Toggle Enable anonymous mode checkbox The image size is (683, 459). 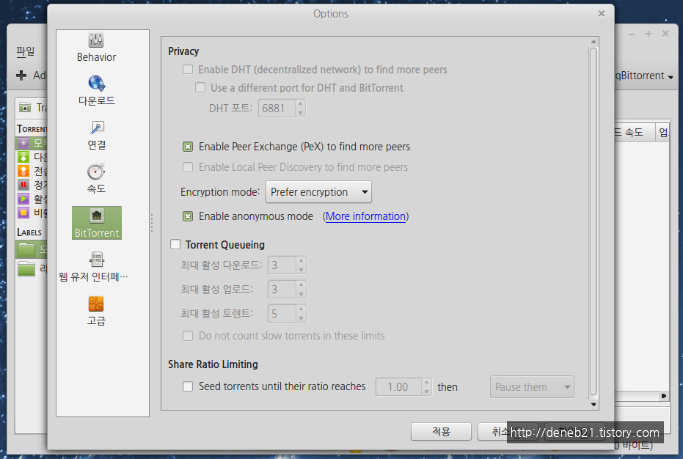(188, 216)
